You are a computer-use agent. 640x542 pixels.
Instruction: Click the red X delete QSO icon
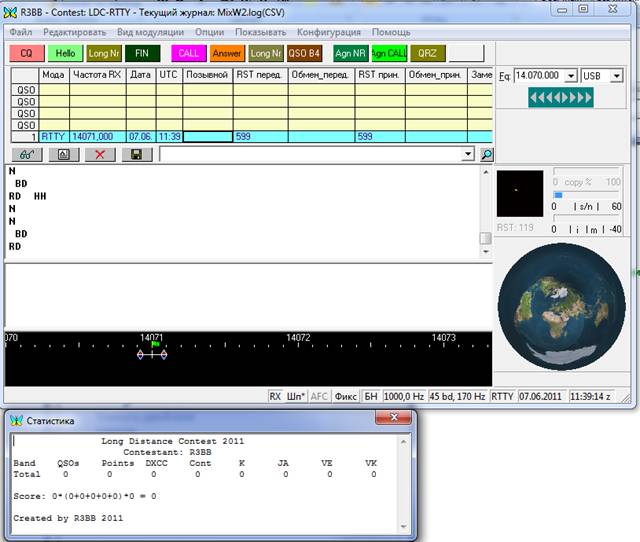pyautogui.click(x=99, y=154)
